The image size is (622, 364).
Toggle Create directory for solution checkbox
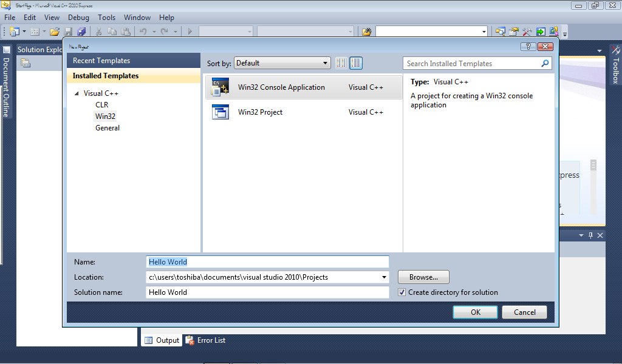[402, 292]
